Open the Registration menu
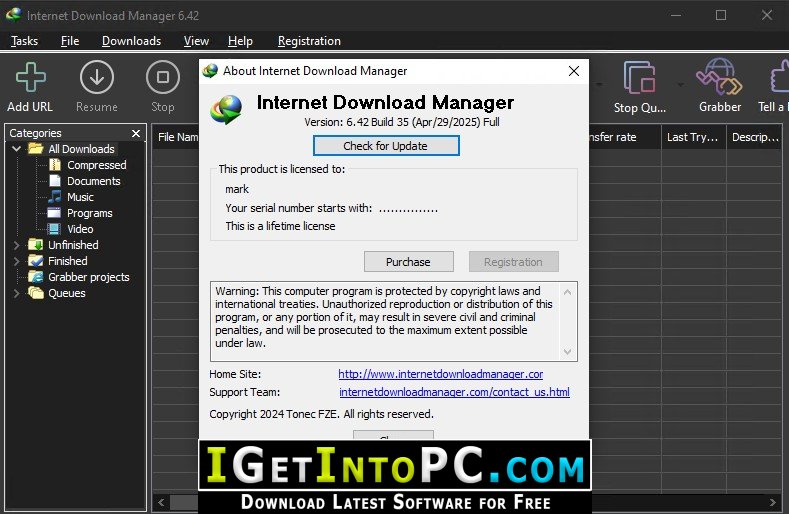789x514 pixels. coord(309,41)
